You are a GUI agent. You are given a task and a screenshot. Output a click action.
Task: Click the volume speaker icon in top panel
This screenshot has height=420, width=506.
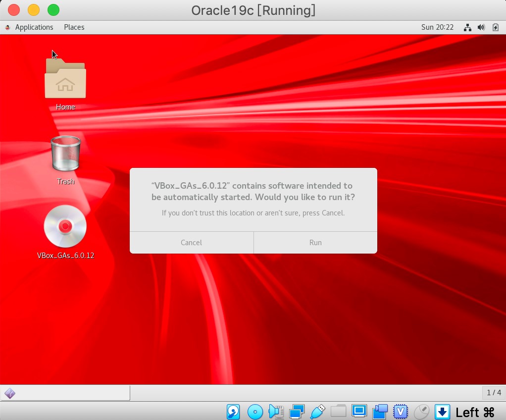tap(481, 27)
